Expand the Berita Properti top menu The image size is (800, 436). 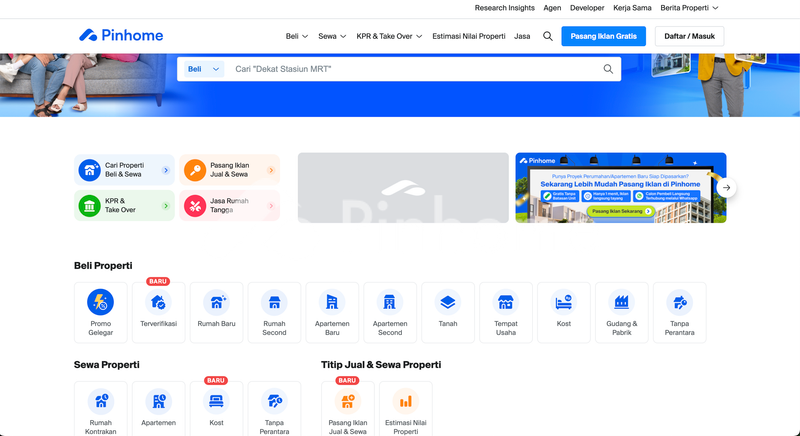689,8
